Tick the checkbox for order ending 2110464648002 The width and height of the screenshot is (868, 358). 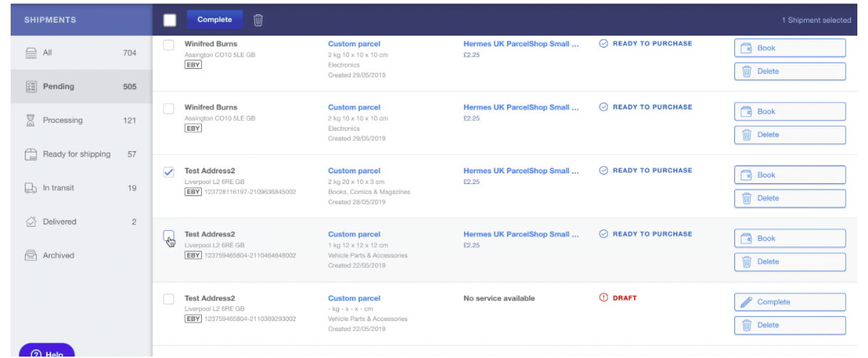(x=168, y=236)
